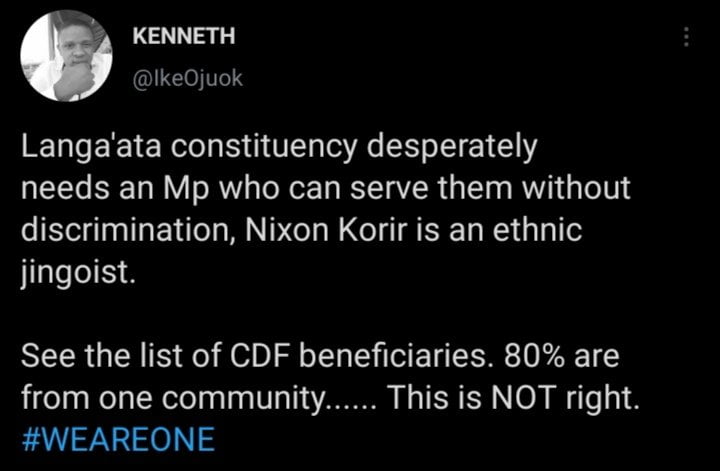
Task: Click the word ethnic in tweet
Action: tap(537, 230)
